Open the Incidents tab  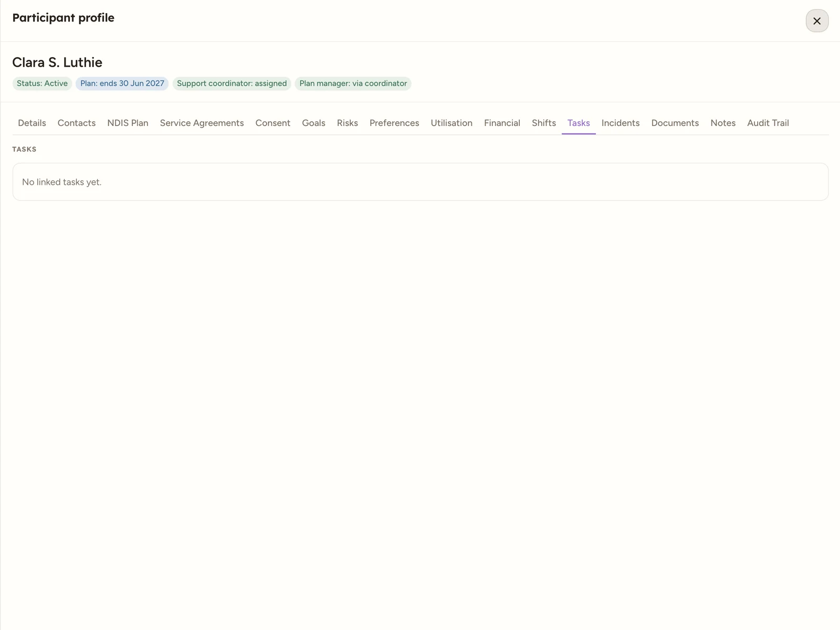point(621,123)
